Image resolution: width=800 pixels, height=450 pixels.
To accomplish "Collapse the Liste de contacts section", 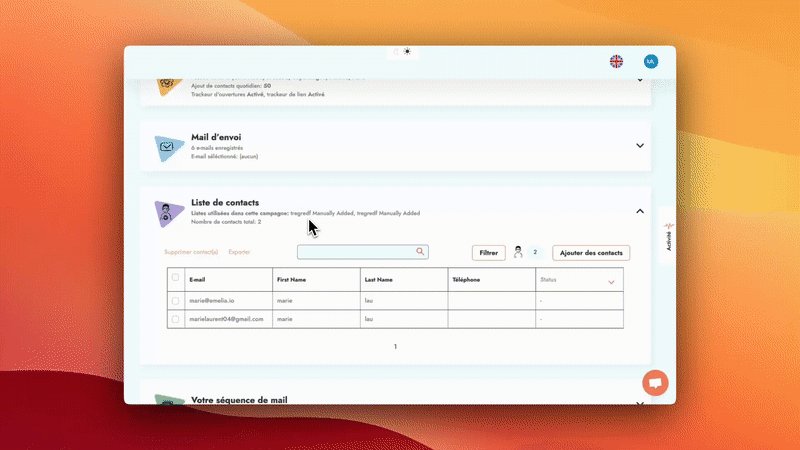I will [640, 211].
